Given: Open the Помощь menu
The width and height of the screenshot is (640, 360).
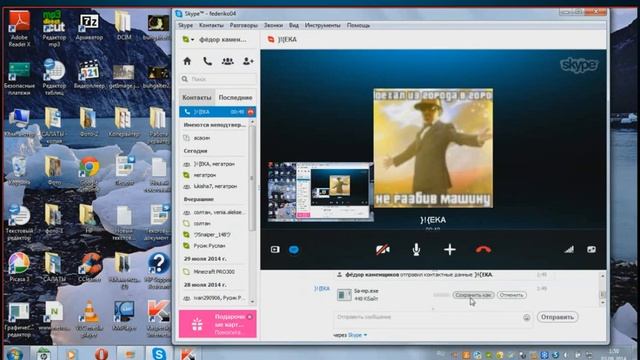Looking at the screenshot, I should click(358, 25).
